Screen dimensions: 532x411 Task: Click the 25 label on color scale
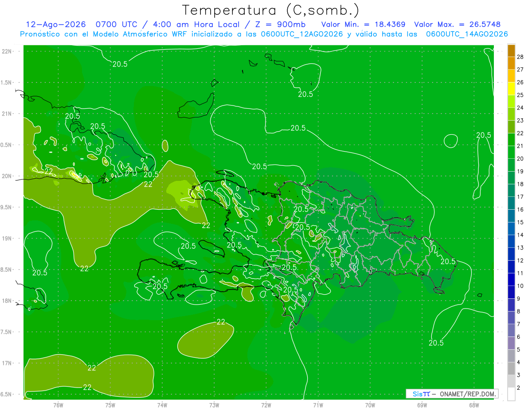click(x=520, y=95)
